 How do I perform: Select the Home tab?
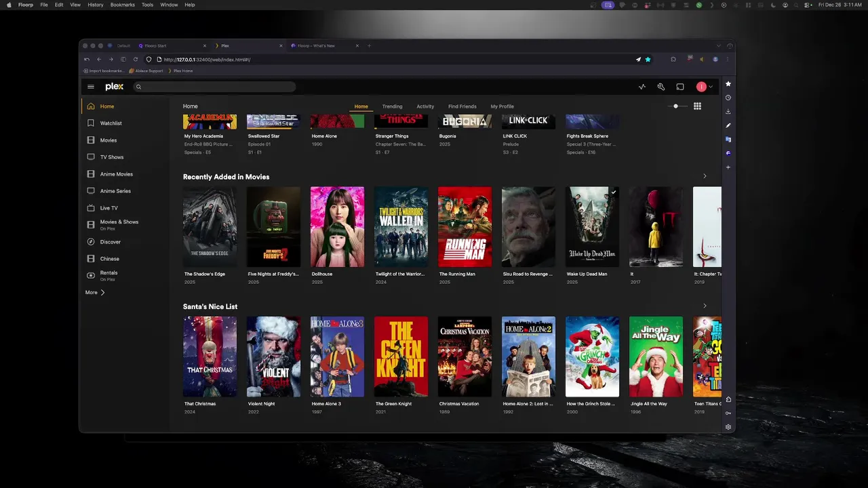coord(361,106)
